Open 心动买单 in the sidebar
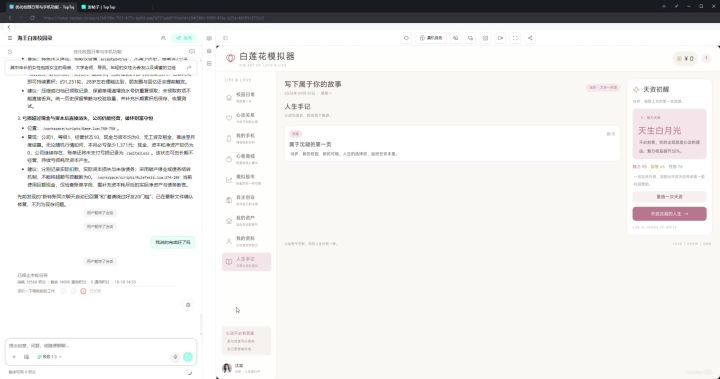 (x=246, y=118)
